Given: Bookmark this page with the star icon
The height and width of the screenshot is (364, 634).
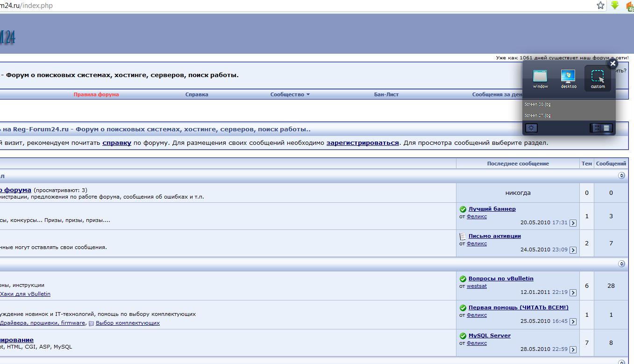Looking at the screenshot, I should point(600,6).
